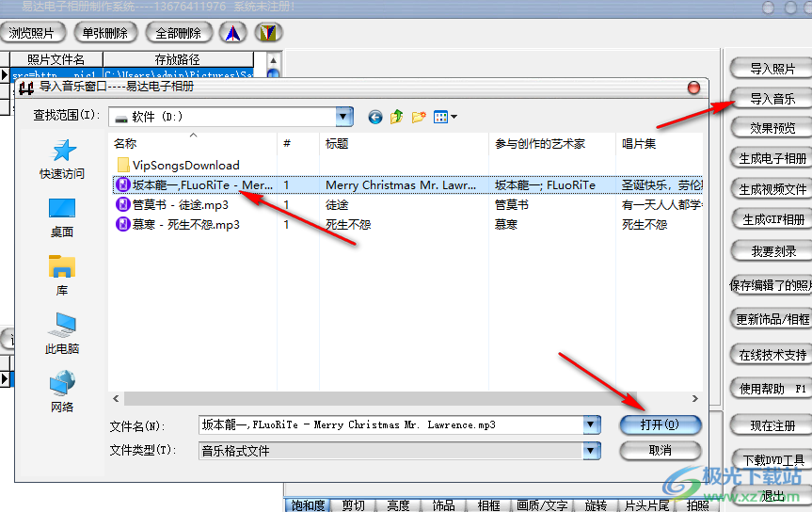Click 照片文件名 column header in main window
The height and width of the screenshot is (512, 812).
pos(56,59)
